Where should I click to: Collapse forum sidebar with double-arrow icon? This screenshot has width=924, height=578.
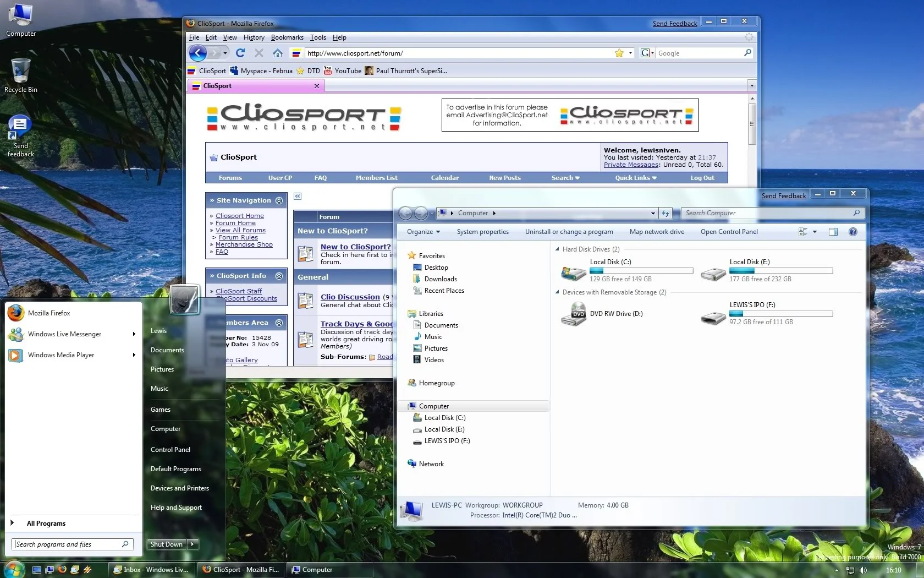tap(298, 196)
